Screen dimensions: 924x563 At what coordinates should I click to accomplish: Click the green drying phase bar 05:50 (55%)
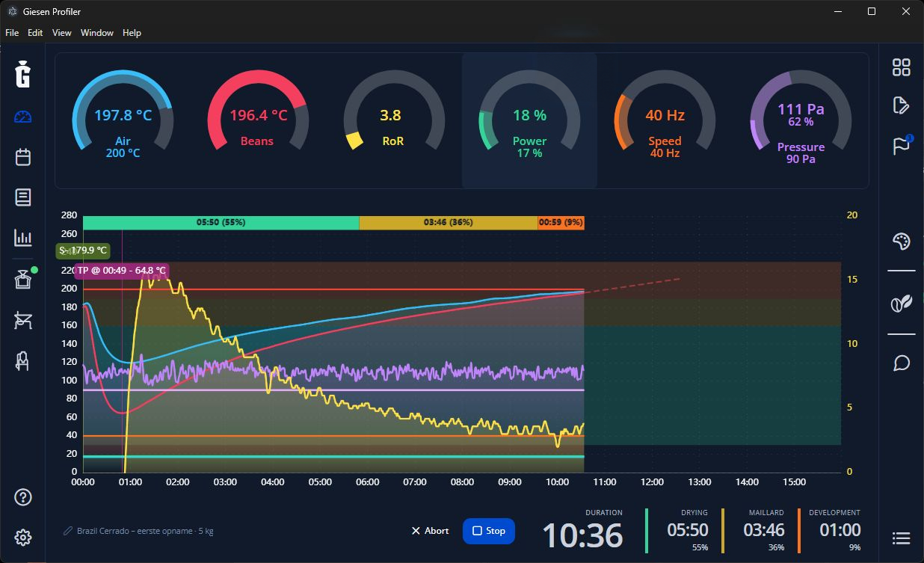point(221,222)
